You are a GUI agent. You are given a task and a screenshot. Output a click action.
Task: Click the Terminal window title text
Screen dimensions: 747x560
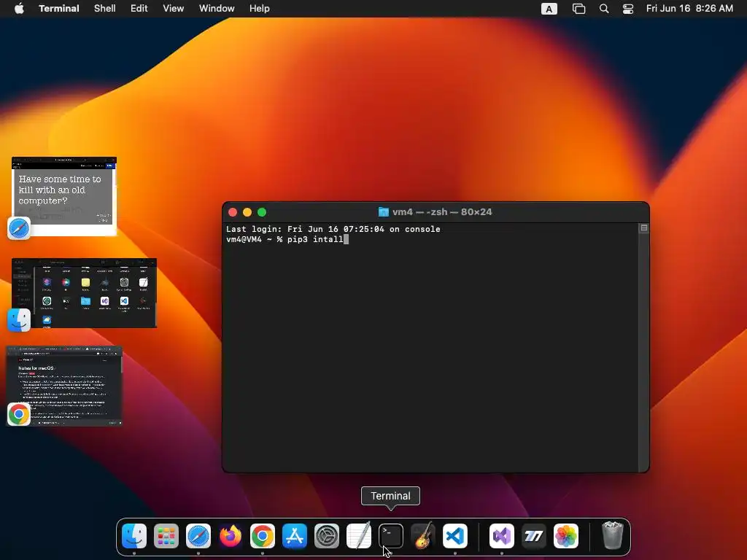point(442,212)
